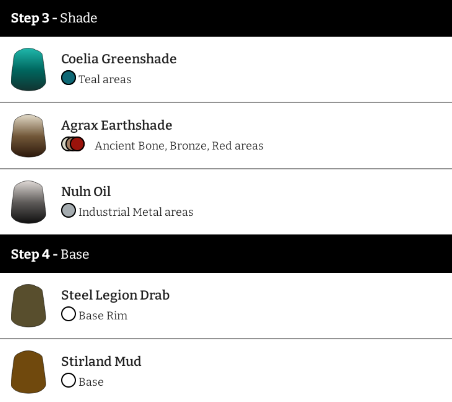
Task: Click the Step 4 - Base header
Action: click(226, 254)
